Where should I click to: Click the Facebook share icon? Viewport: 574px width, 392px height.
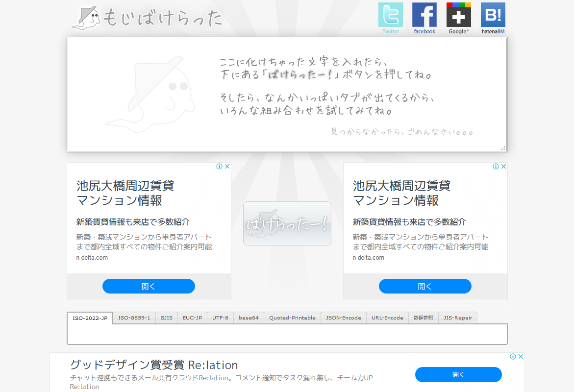(424, 15)
